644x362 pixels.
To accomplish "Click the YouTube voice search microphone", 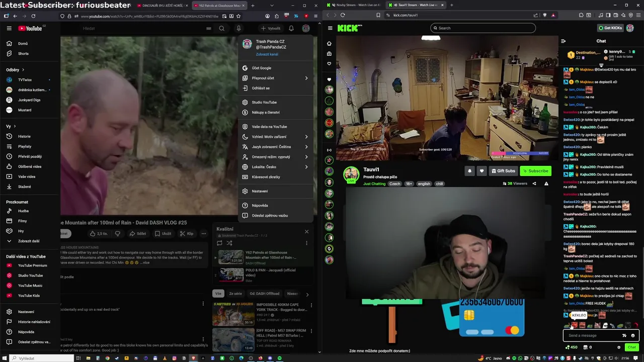I will pyautogui.click(x=238, y=28).
